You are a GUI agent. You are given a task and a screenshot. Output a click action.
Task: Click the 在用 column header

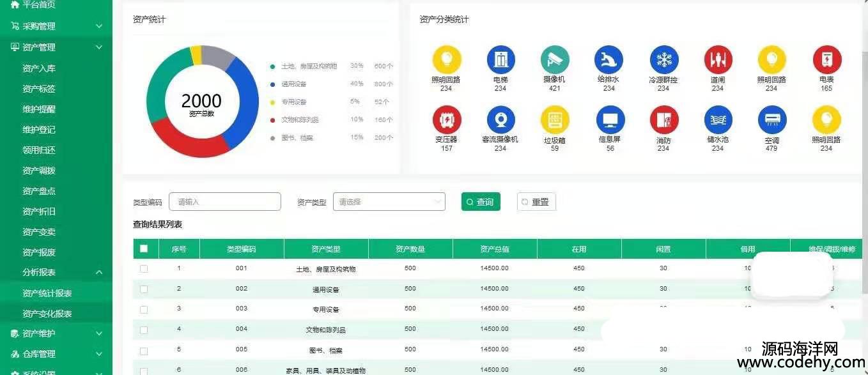point(579,249)
